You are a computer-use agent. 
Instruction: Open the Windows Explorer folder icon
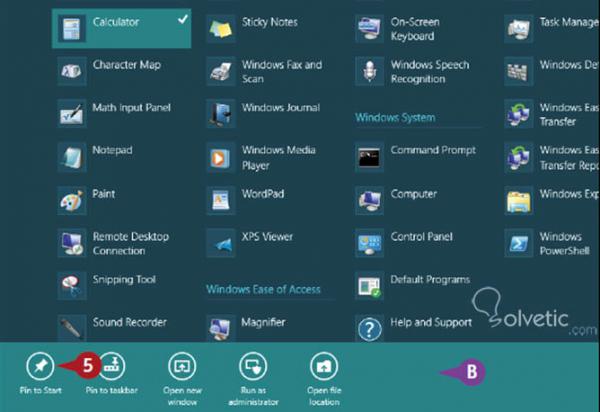518,200
